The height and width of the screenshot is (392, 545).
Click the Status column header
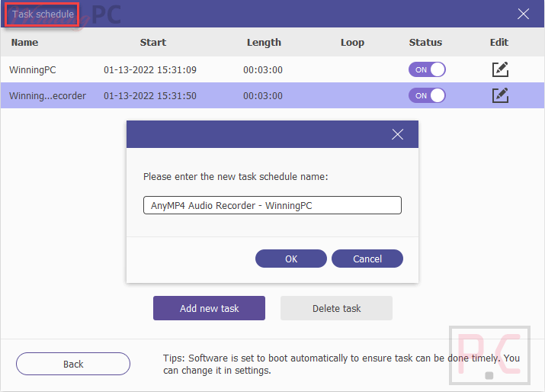(425, 43)
